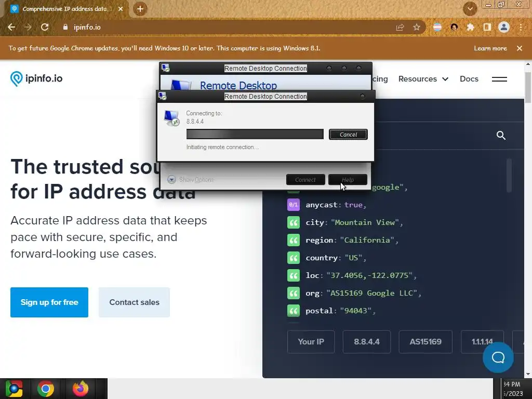Open Firefox from the taskbar

click(x=81, y=389)
